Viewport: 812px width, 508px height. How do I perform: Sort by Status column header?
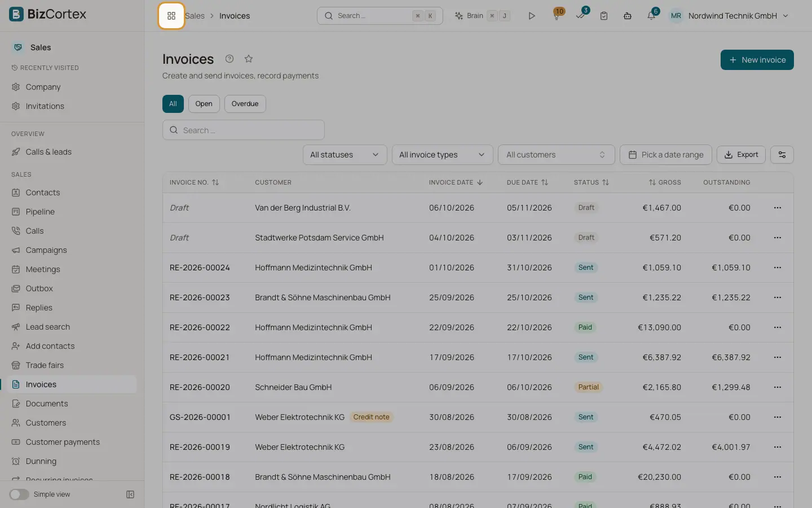coord(592,182)
